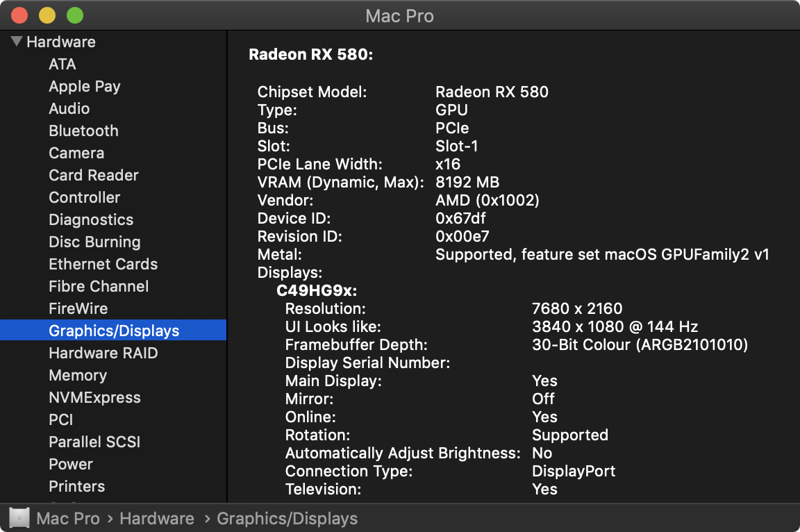
Task: Click Hardware in the bottom path bar
Action: click(x=157, y=519)
